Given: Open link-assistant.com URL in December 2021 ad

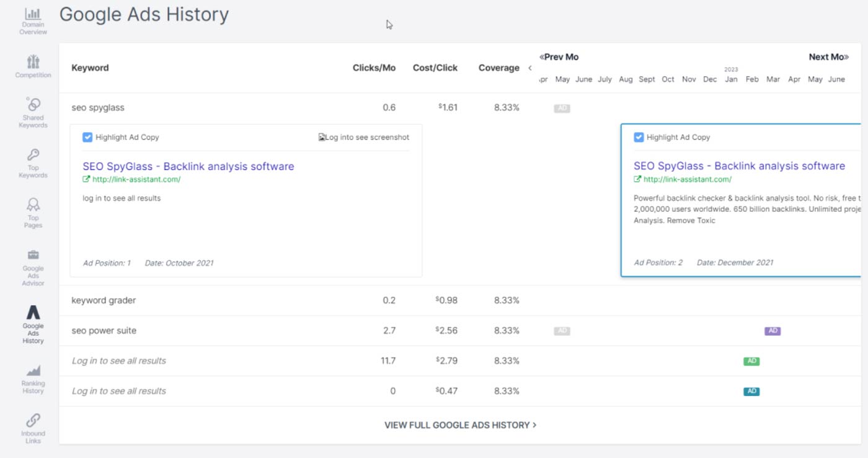Looking at the screenshot, I should 688,179.
